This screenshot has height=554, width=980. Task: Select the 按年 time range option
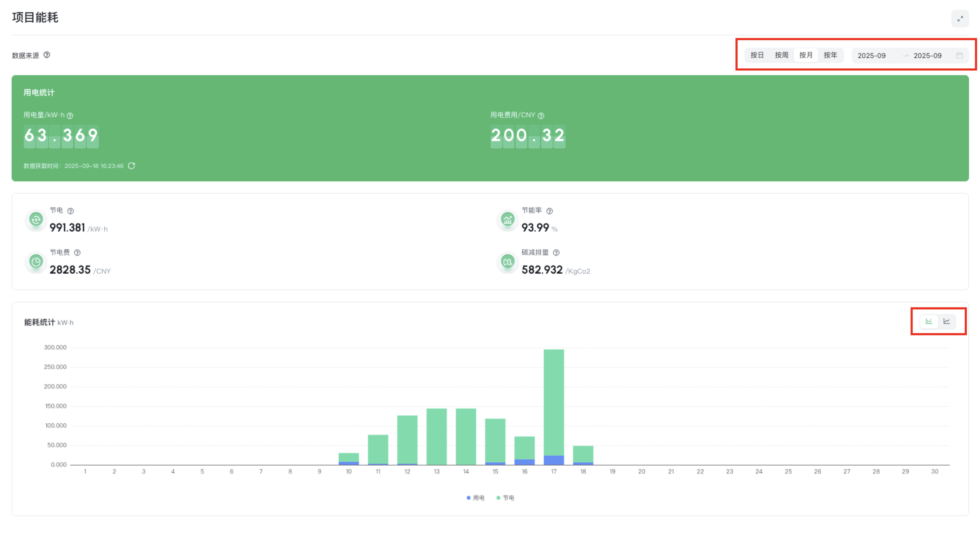click(830, 55)
